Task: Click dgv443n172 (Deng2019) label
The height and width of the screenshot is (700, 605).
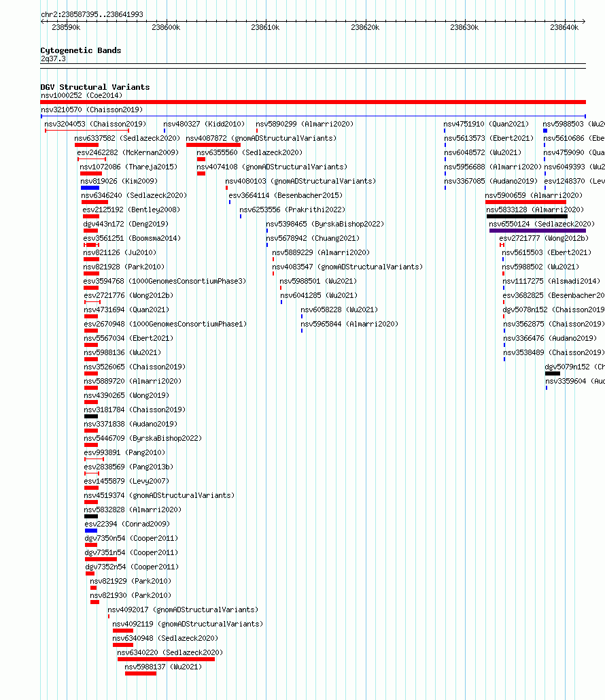Action: click(126, 224)
